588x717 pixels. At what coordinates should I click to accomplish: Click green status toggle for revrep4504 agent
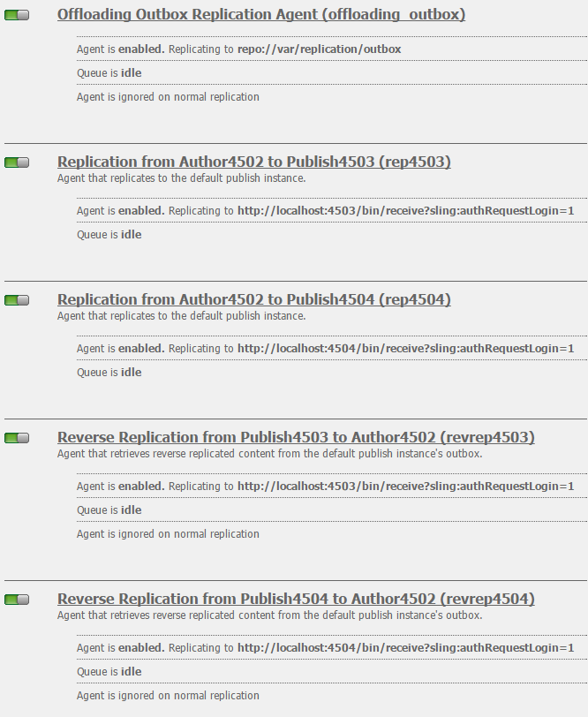17,600
